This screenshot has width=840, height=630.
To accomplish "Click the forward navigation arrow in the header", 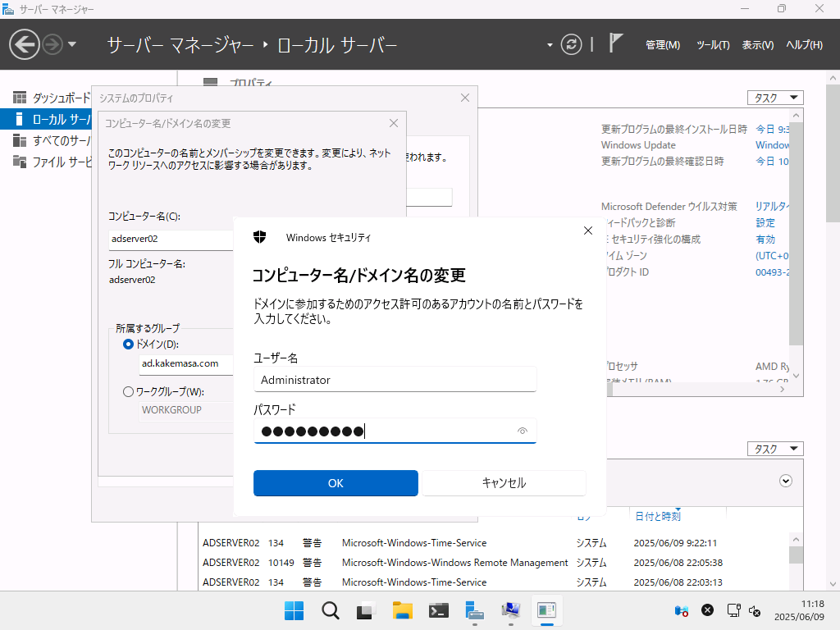I will click(52, 44).
